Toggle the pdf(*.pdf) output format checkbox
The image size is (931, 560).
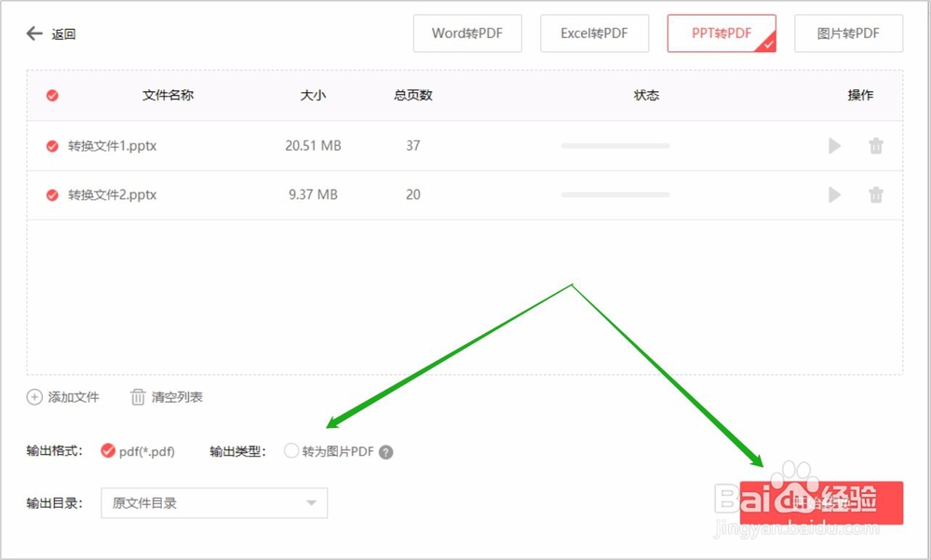(x=108, y=451)
